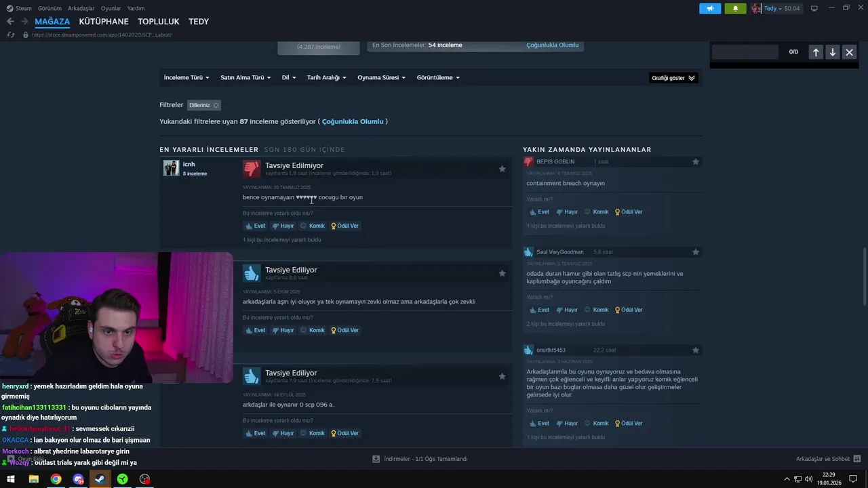
Task: Open the Oynama Süresi dropdown
Action: [x=381, y=78]
